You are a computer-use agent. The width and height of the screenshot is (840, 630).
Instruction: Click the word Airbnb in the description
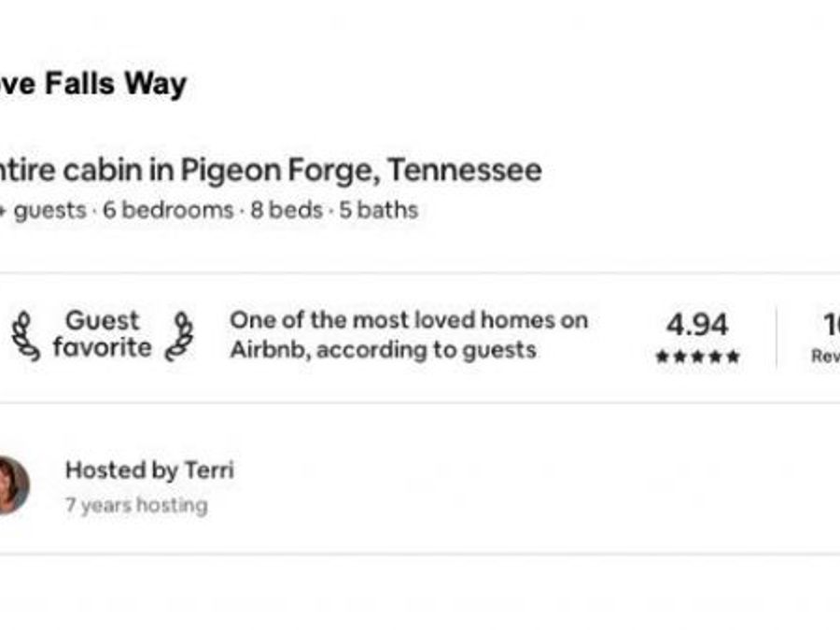(x=271, y=350)
